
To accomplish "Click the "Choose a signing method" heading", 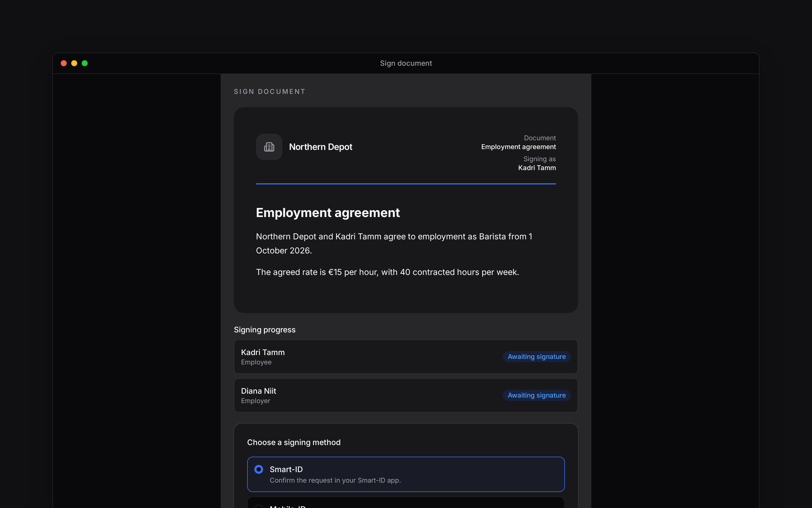I will pyautogui.click(x=293, y=443).
